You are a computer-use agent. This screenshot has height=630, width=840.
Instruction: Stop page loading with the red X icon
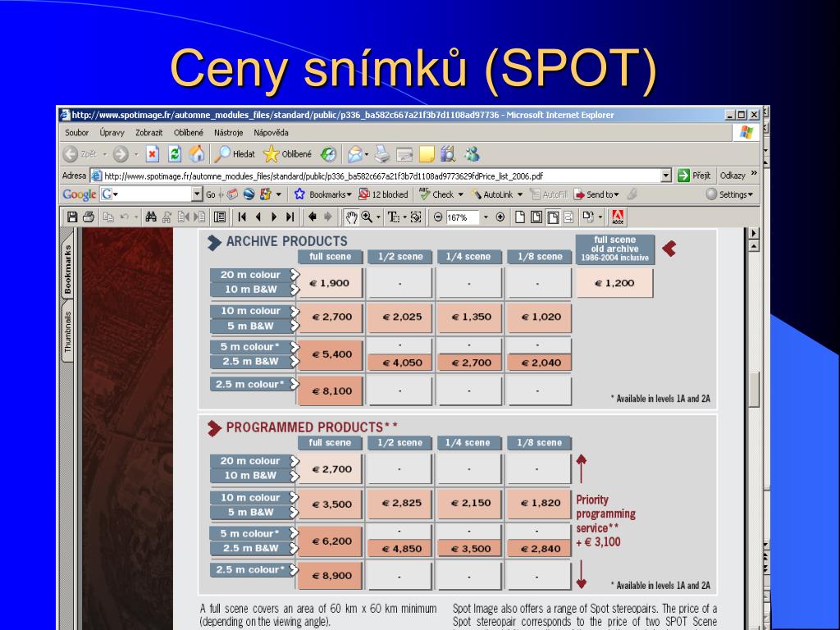[153, 154]
